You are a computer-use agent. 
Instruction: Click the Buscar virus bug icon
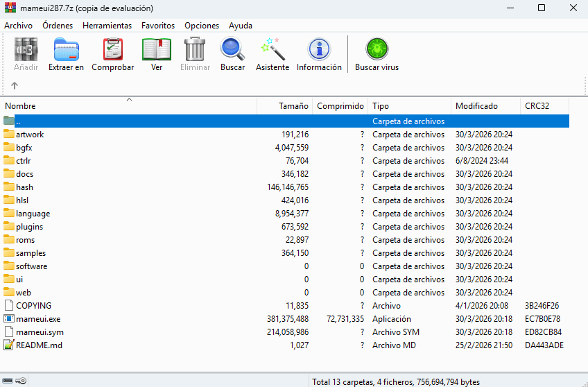377,49
